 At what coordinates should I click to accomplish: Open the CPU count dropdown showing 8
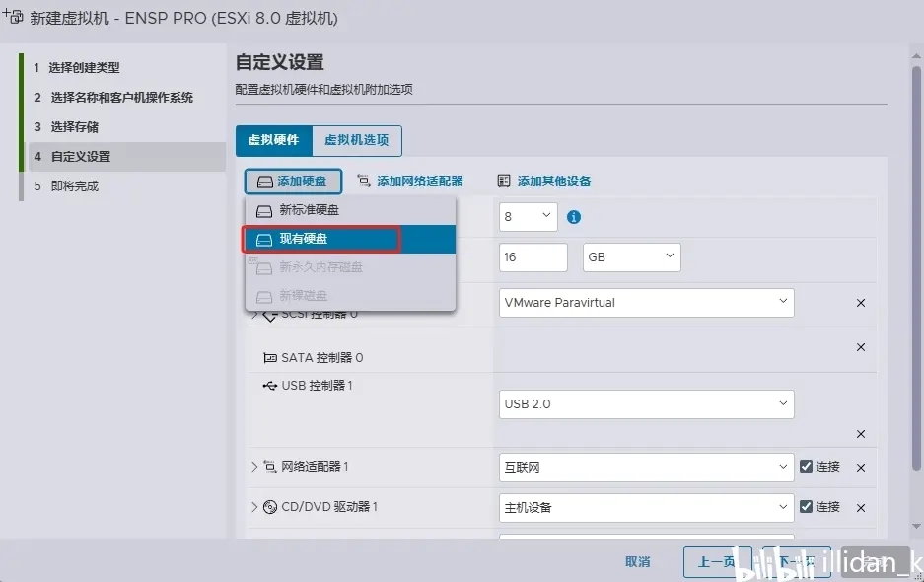point(528,216)
